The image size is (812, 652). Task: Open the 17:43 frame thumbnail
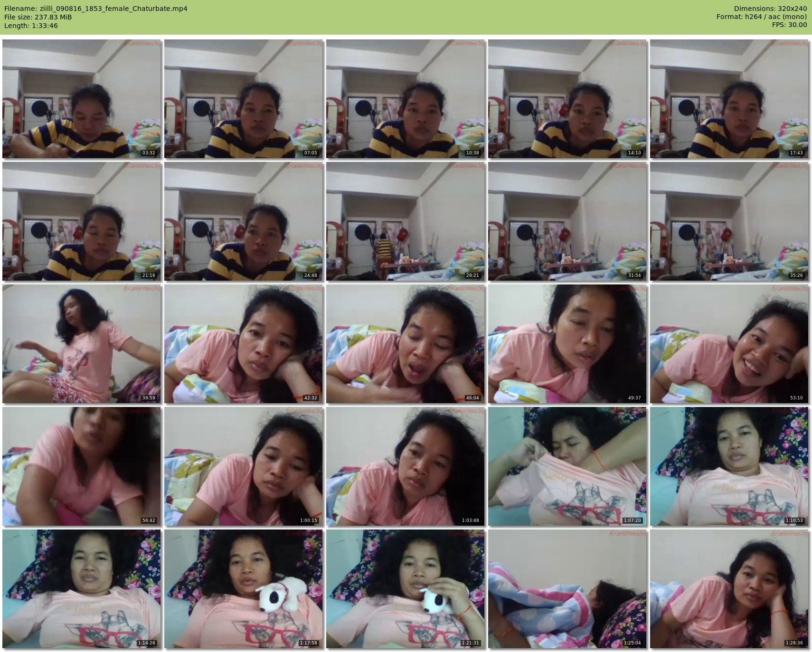[729, 99]
